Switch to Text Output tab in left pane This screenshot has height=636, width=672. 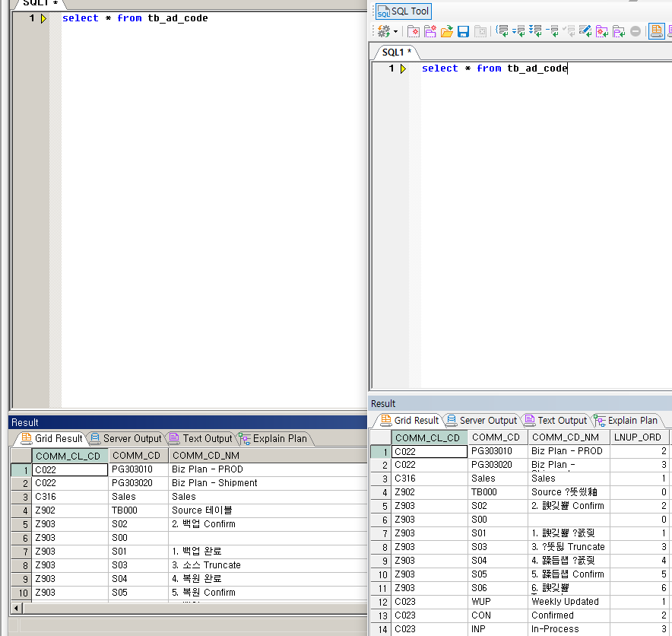[201, 438]
